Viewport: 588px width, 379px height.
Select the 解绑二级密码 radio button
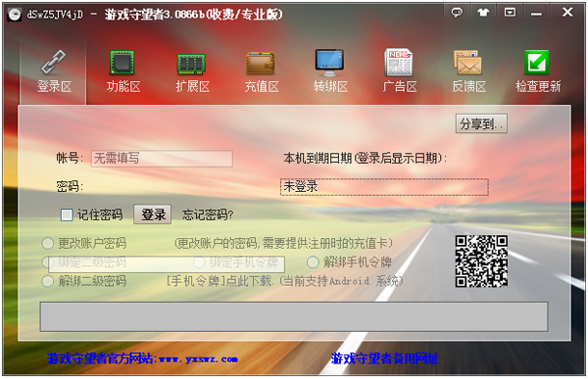tap(48, 281)
